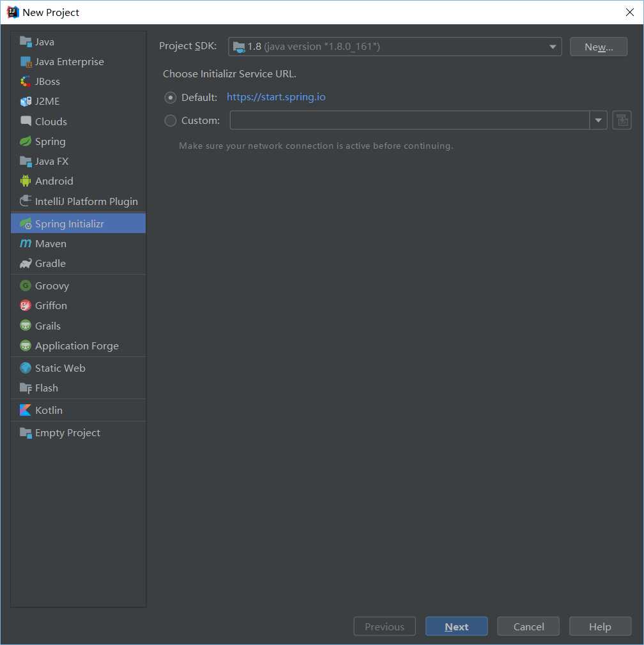Viewport: 644px width, 645px height.
Task: Open the Project SDK dropdown
Action: click(395, 47)
